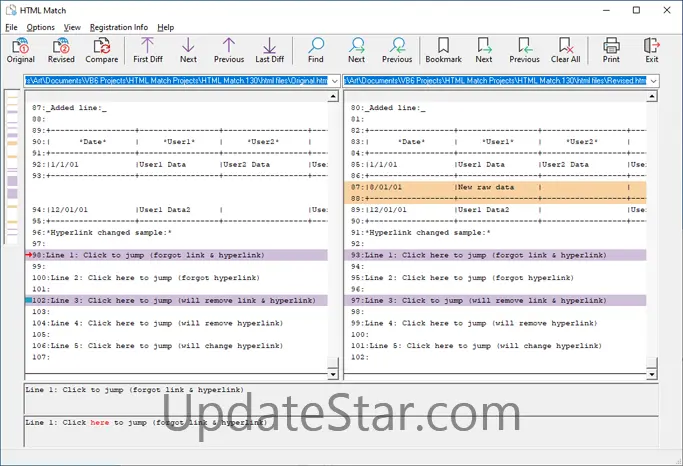
Task: Go to Previous difference arrow
Action: tap(229, 51)
